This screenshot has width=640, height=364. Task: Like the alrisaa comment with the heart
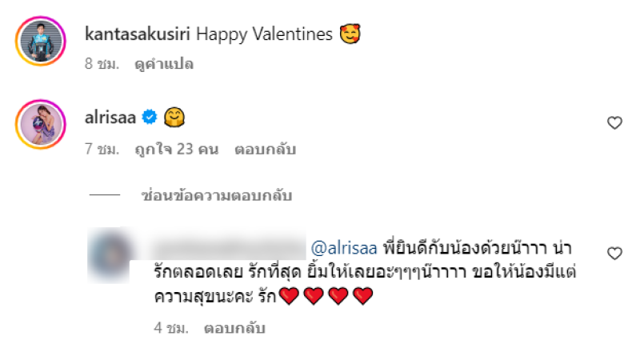pos(614,122)
